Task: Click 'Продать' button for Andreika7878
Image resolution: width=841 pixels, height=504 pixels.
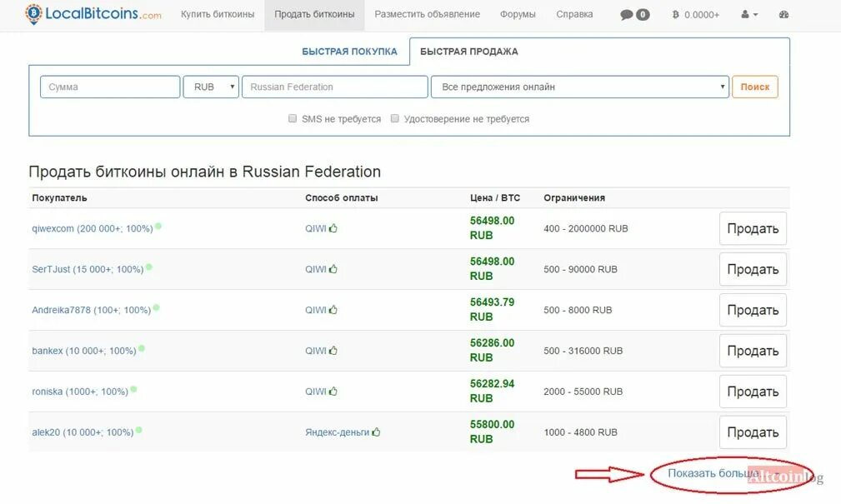Action: tap(753, 310)
